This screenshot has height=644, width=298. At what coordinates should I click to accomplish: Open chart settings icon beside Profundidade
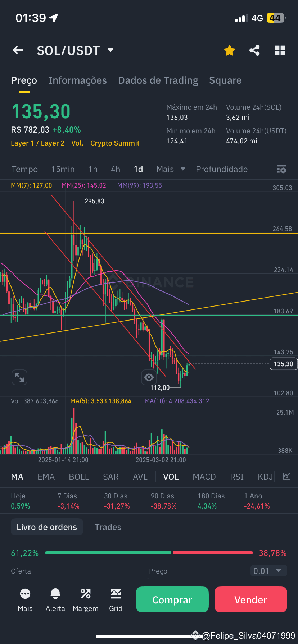[281, 169]
